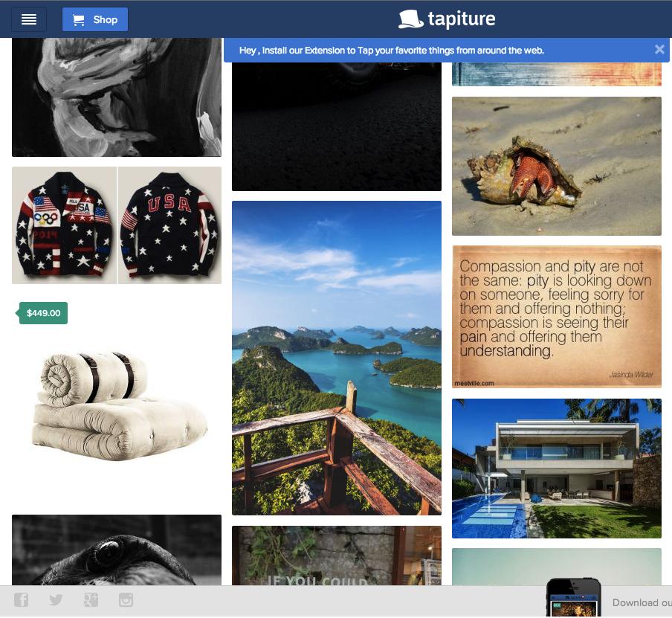Open the black and white bird eye photo
The height and width of the screenshot is (618, 672).
[117, 550]
